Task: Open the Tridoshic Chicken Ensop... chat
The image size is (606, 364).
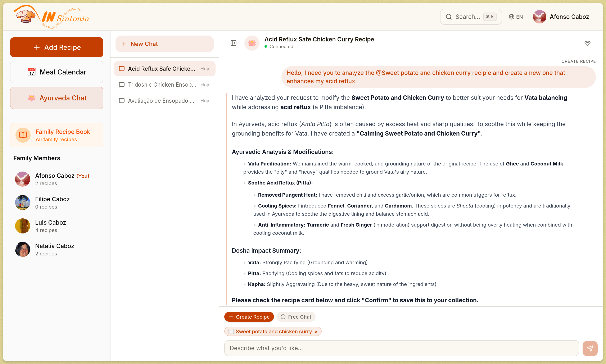Action: pyautogui.click(x=165, y=85)
